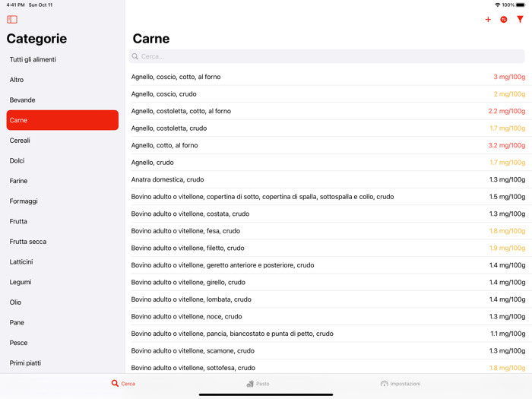Select Tutti gli alimenti category

point(62,59)
